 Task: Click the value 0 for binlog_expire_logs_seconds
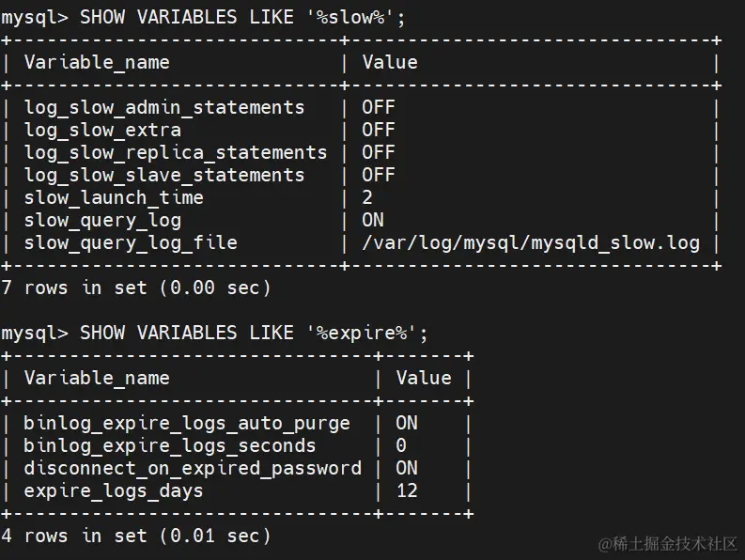401,446
